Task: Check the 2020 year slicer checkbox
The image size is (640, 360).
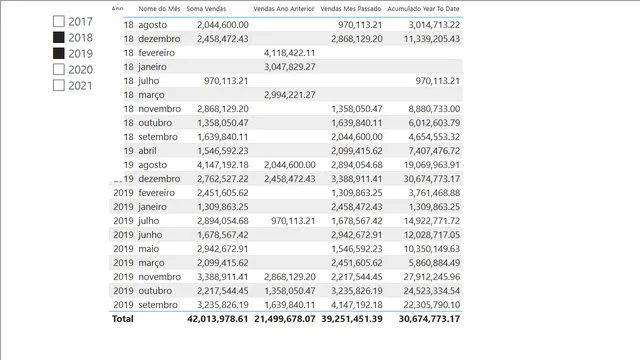Action: [59, 69]
